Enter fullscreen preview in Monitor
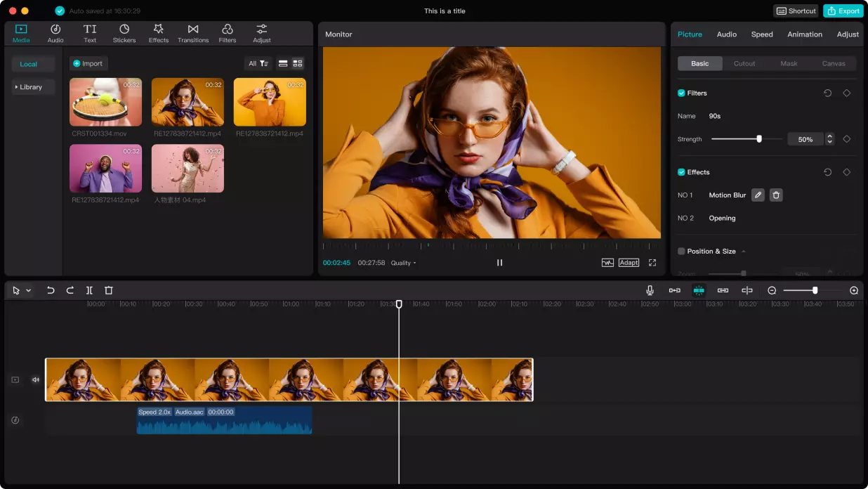868x489 pixels. click(x=652, y=263)
